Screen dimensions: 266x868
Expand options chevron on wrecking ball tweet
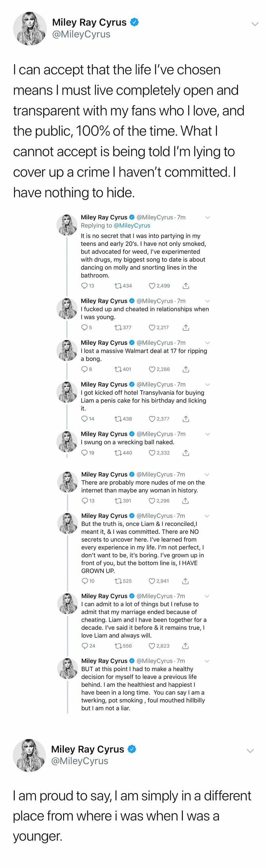207,434
